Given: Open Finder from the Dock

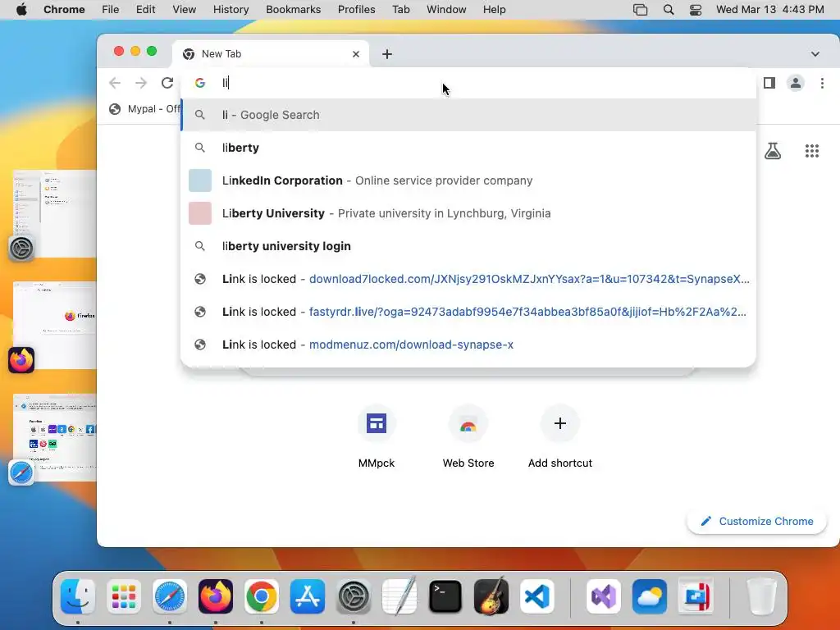Looking at the screenshot, I should point(78,596).
